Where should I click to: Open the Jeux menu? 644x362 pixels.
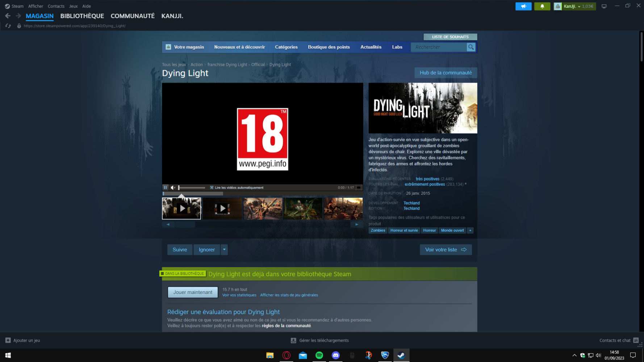click(74, 6)
